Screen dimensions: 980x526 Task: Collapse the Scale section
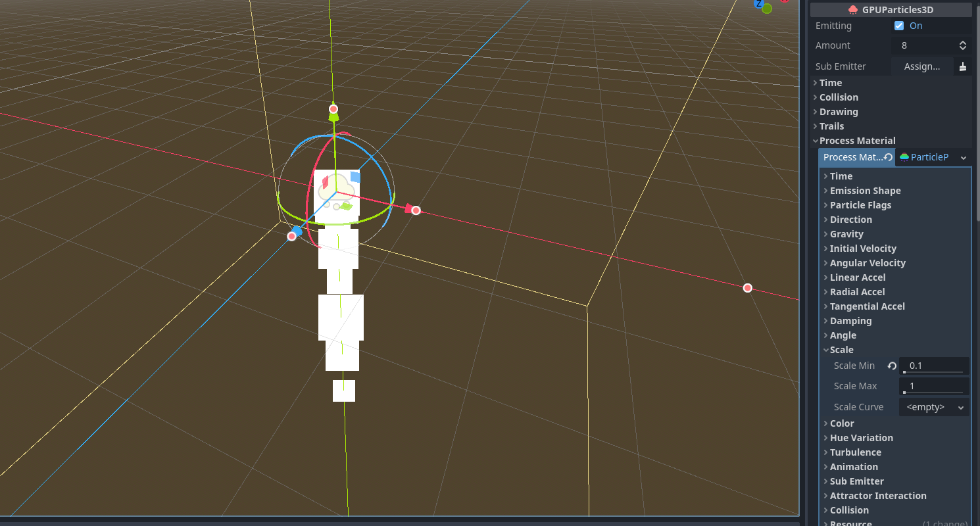click(841, 349)
